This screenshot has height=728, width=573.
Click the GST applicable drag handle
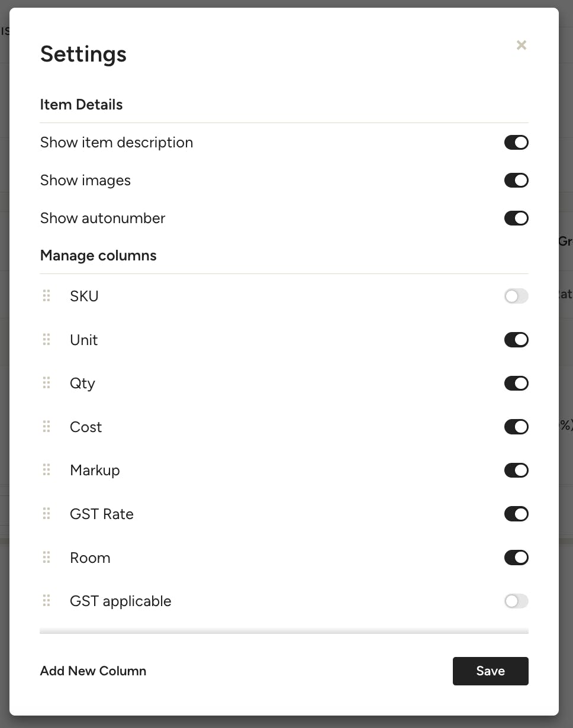point(47,601)
